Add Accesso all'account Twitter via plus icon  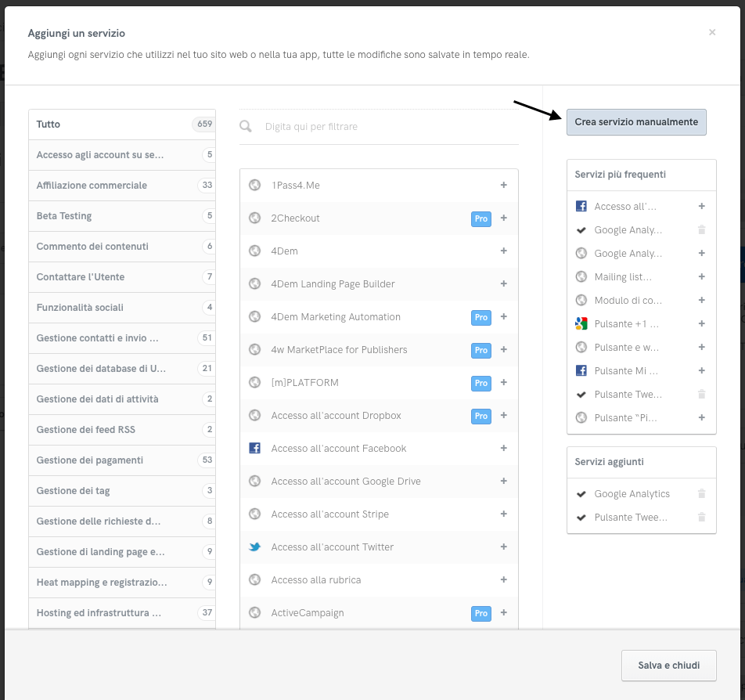tap(503, 547)
